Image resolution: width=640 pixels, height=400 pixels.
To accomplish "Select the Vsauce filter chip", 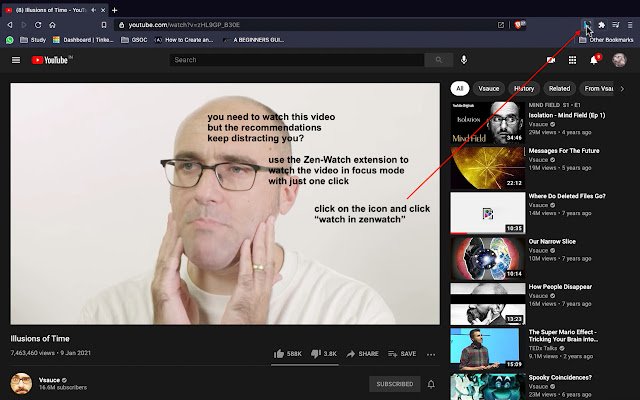I will pos(489,89).
